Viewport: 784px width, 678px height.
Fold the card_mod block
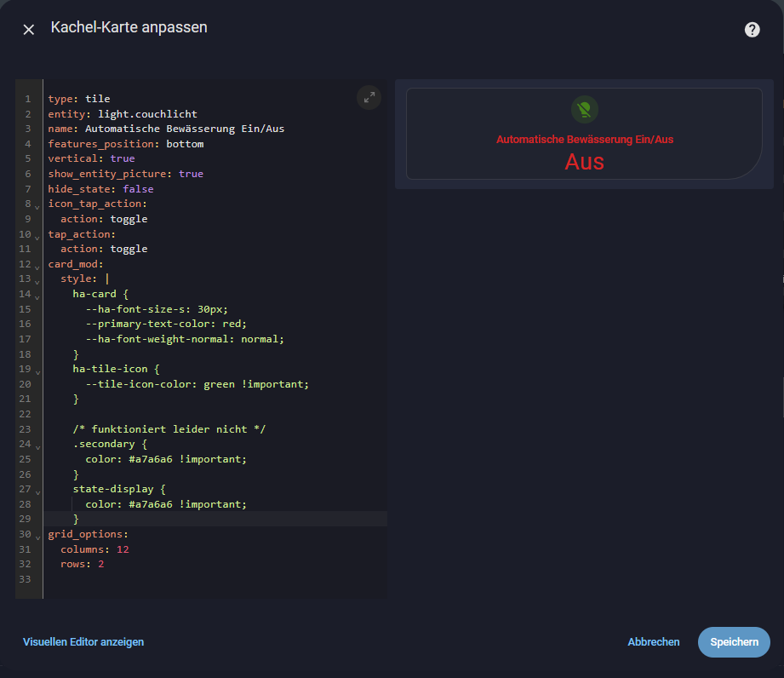pos(37,266)
